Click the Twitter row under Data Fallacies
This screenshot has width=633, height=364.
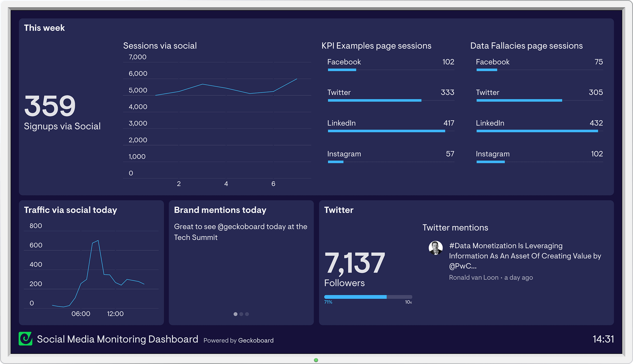tap(539, 95)
